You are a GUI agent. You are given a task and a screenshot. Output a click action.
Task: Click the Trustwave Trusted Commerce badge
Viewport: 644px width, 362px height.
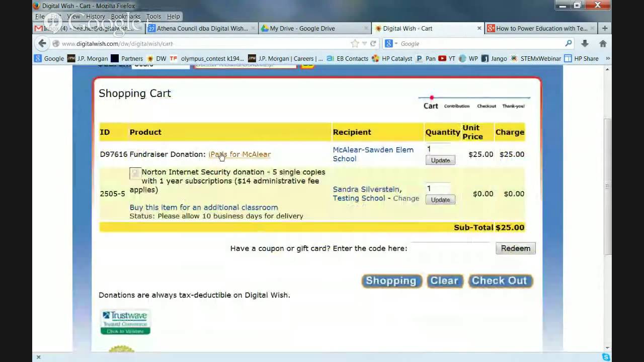click(125, 322)
